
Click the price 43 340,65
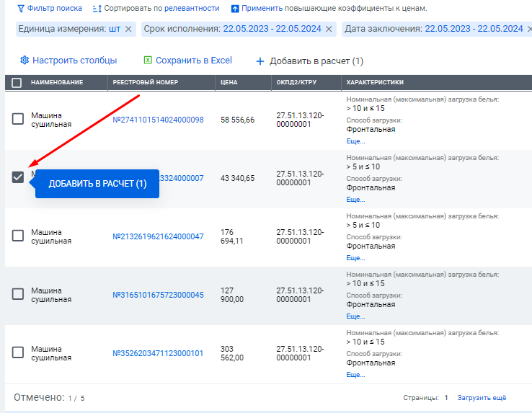(x=237, y=178)
